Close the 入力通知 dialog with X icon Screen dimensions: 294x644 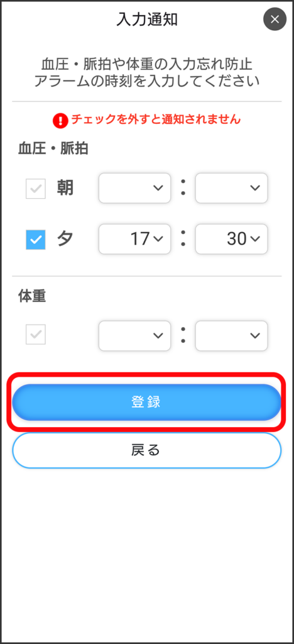click(x=275, y=19)
